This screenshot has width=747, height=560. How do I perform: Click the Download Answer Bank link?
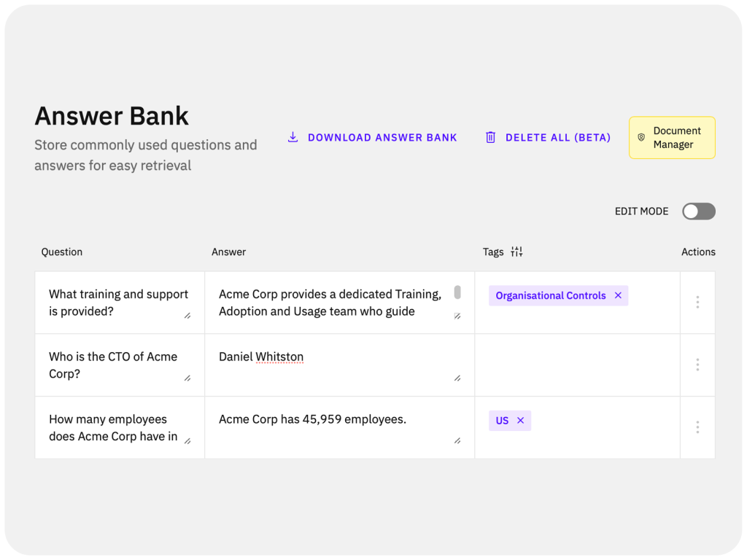click(x=382, y=137)
